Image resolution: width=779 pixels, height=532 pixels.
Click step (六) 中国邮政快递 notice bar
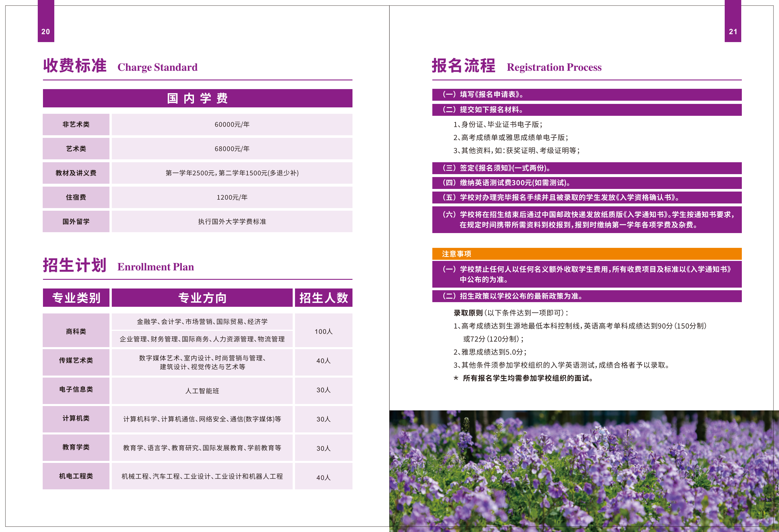coord(587,220)
